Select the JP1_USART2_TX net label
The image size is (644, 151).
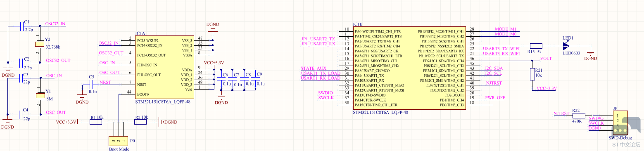click(x=318, y=39)
